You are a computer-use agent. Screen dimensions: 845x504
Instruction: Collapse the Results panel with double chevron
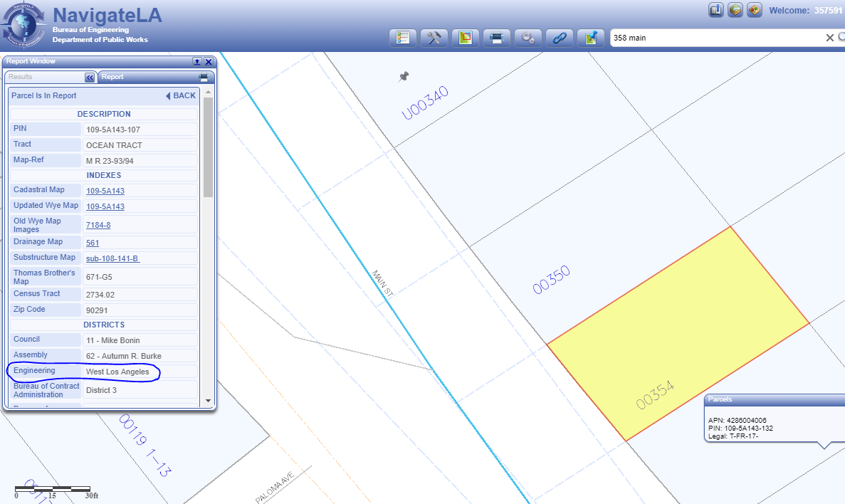90,78
